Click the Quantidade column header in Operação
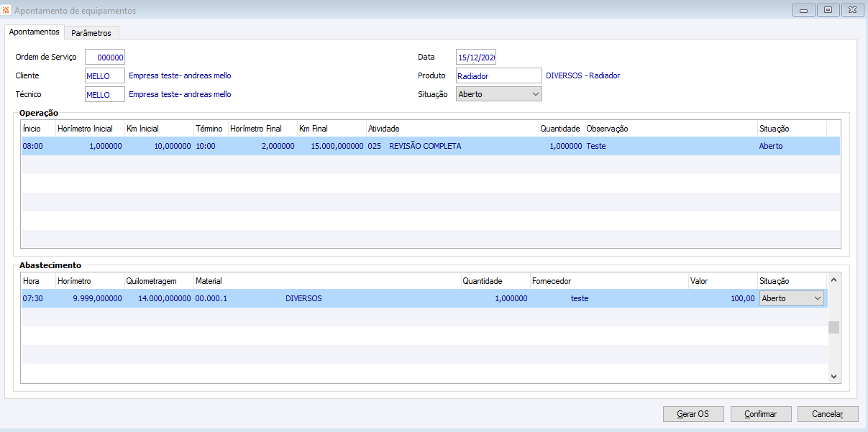 tap(562, 129)
